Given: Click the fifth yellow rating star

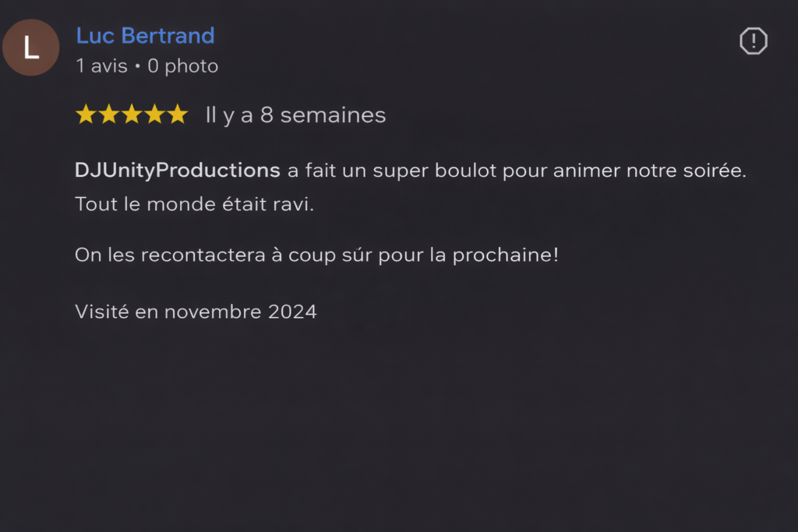Looking at the screenshot, I should (x=178, y=115).
